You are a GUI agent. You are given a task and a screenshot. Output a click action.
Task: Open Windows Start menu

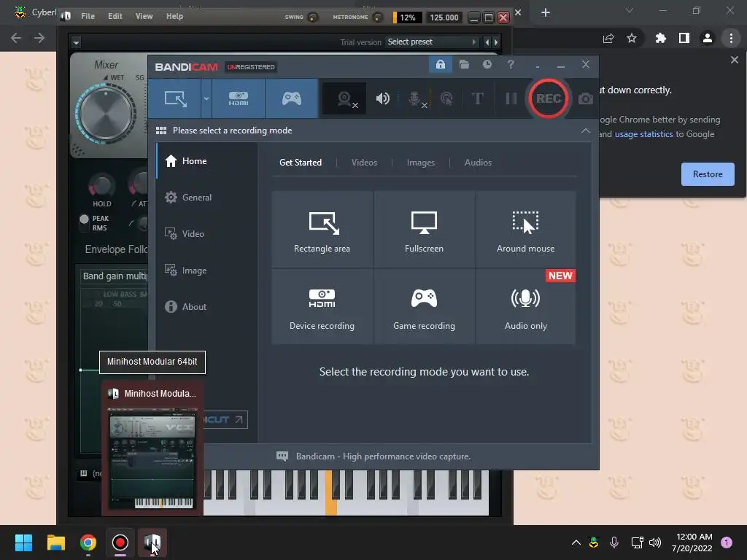coord(23,542)
